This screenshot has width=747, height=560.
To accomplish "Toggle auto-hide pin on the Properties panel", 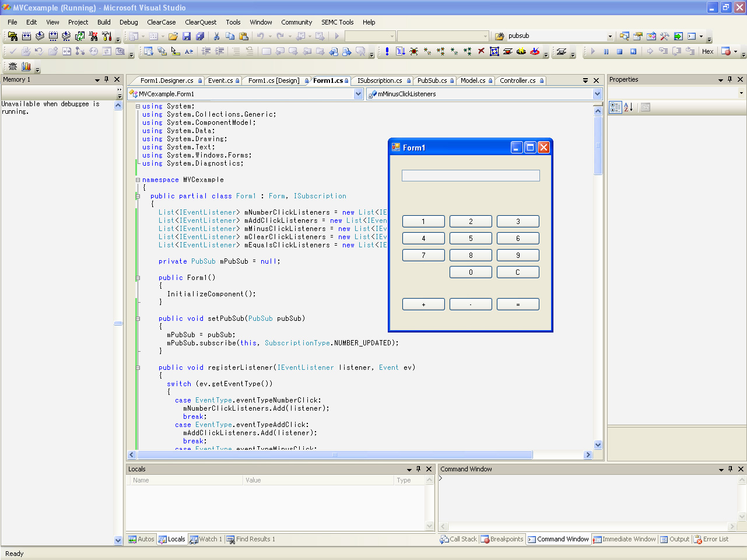I will click(x=730, y=79).
